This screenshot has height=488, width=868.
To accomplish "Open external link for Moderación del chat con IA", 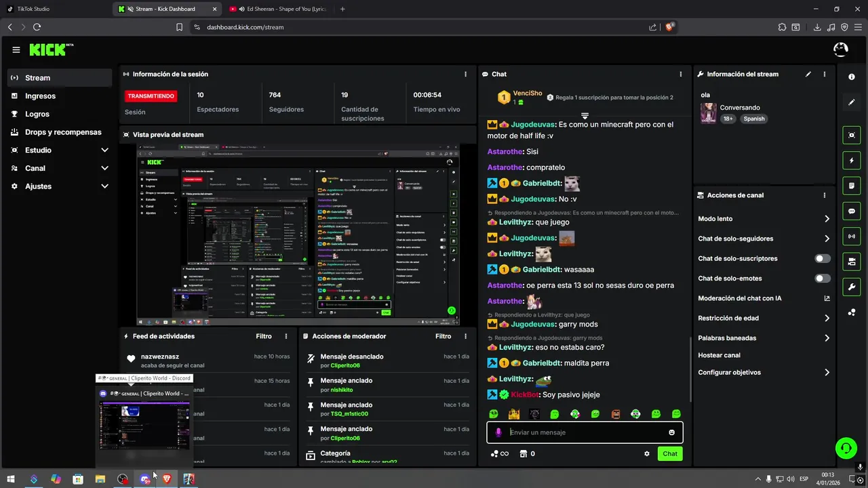I will pyautogui.click(x=827, y=298).
